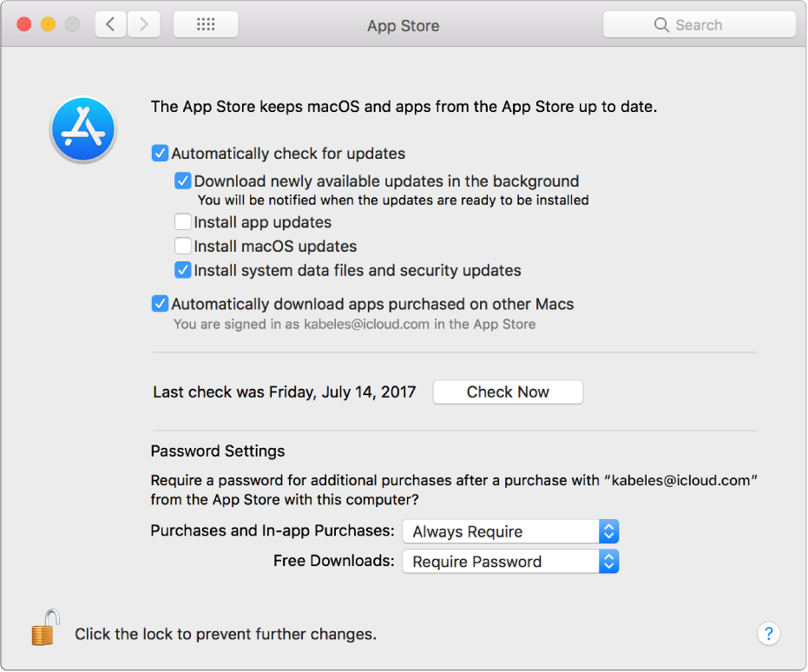Open the Purchases and In-app Purchases dropdown
Viewport: 808px width, 672px height.
click(510, 531)
